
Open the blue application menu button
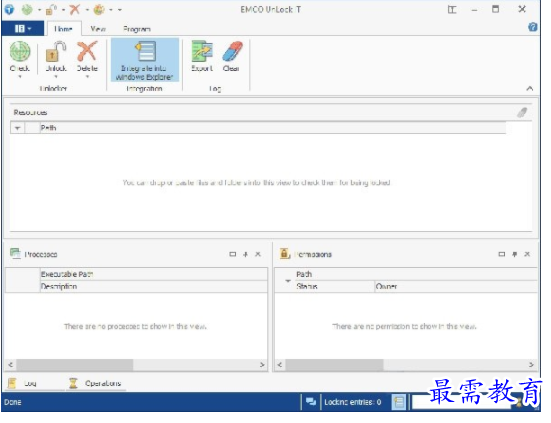click(x=23, y=28)
